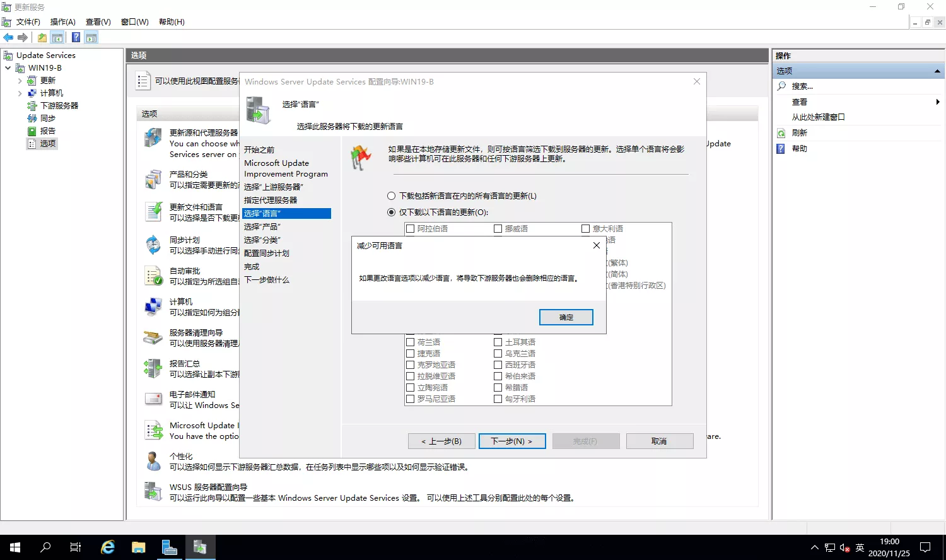Click the back arrow toolbar icon

click(8, 38)
